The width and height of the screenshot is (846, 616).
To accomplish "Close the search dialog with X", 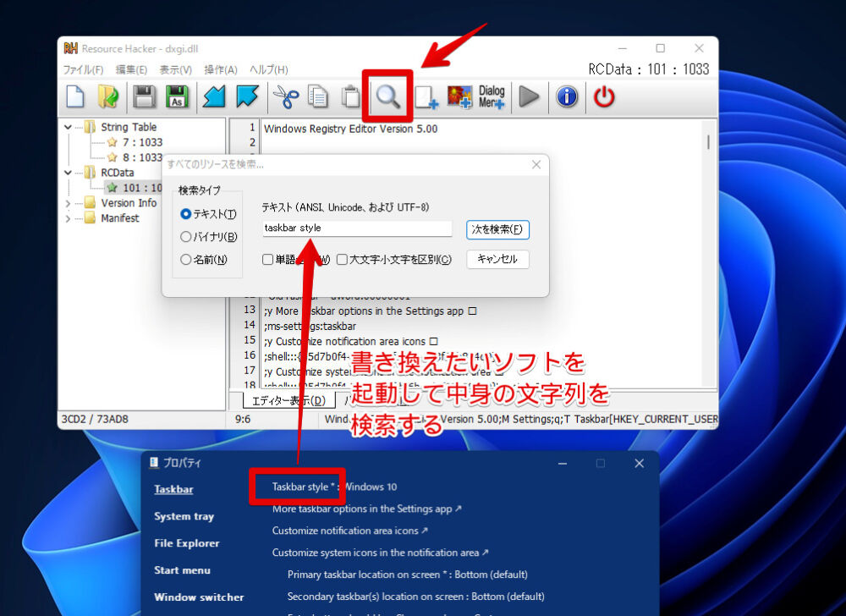I will point(536,164).
